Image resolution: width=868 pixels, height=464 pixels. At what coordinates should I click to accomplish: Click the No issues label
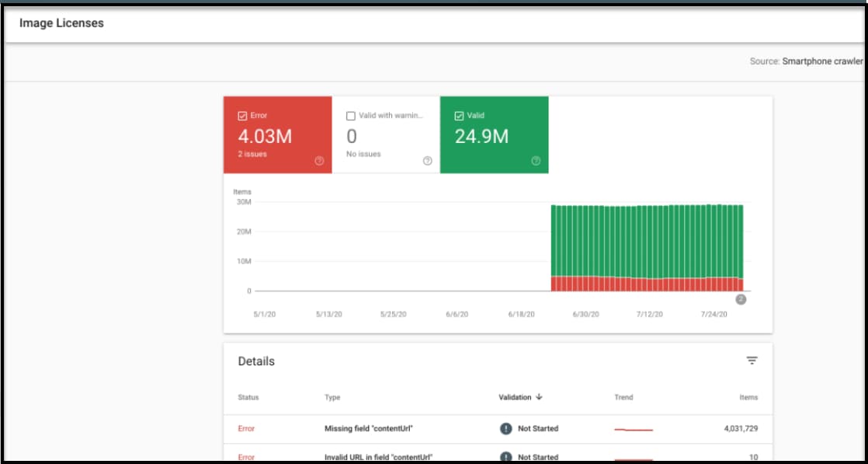pyautogui.click(x=363, y=154)
